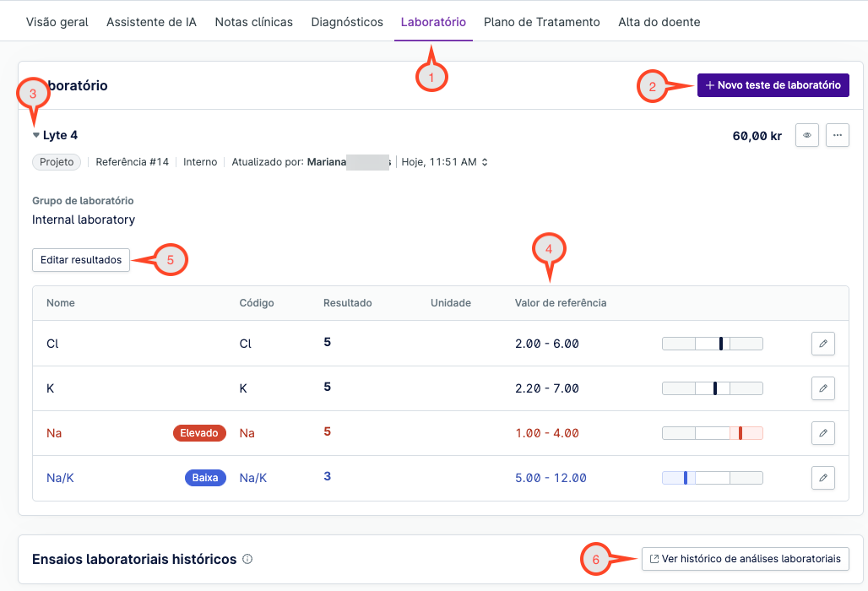Screen dimensions: 868x591
Task: Click the 5.00 - 12.00 reference value
Action: tap(551, 478)
